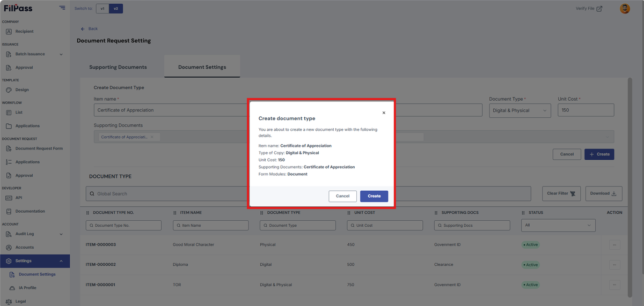Image resolution: width=644 pixels, height=306 pixels.
Task: Click the Document Request Approval icon
Action: [x=9, y=175]
